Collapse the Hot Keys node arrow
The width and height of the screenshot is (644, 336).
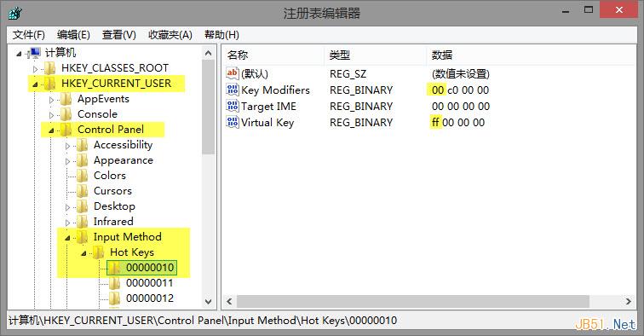tap(83, 253)
